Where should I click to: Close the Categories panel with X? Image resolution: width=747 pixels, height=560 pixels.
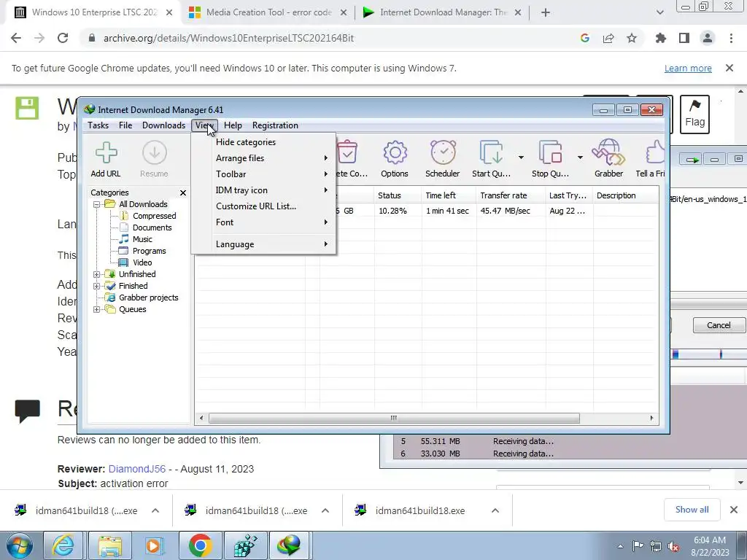point(183,192)
